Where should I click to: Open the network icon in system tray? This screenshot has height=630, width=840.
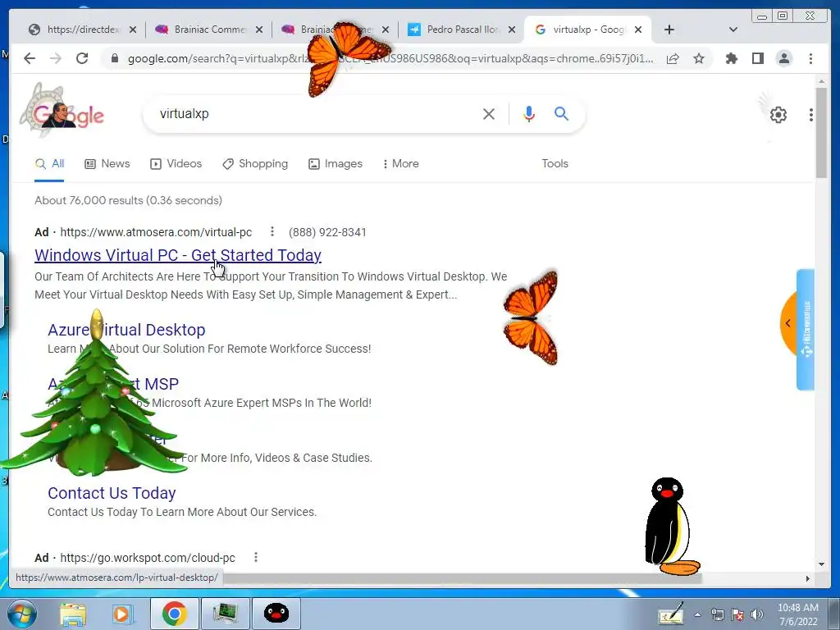tap(717, 614)
